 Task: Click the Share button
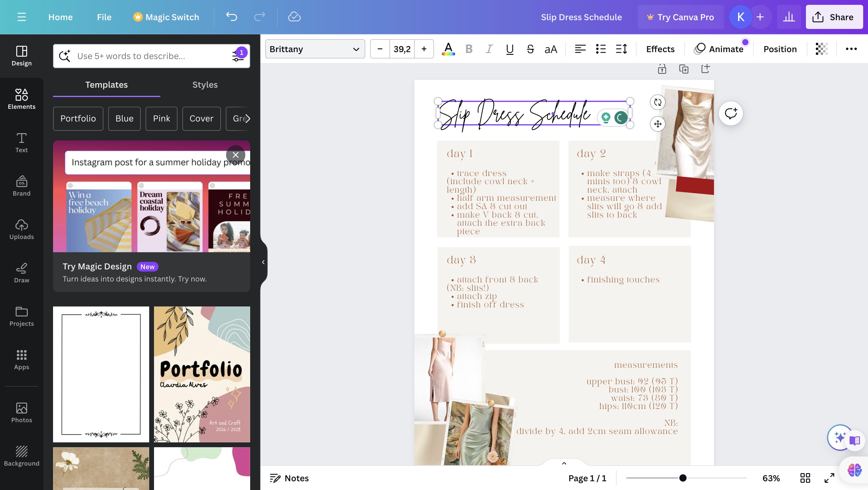834,17
